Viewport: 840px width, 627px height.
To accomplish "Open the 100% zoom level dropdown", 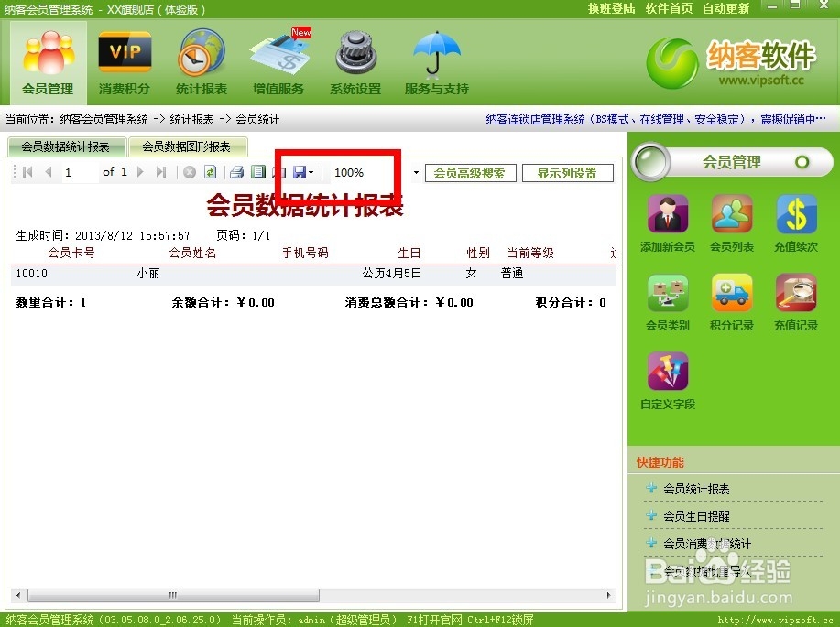I will (416, 172).
